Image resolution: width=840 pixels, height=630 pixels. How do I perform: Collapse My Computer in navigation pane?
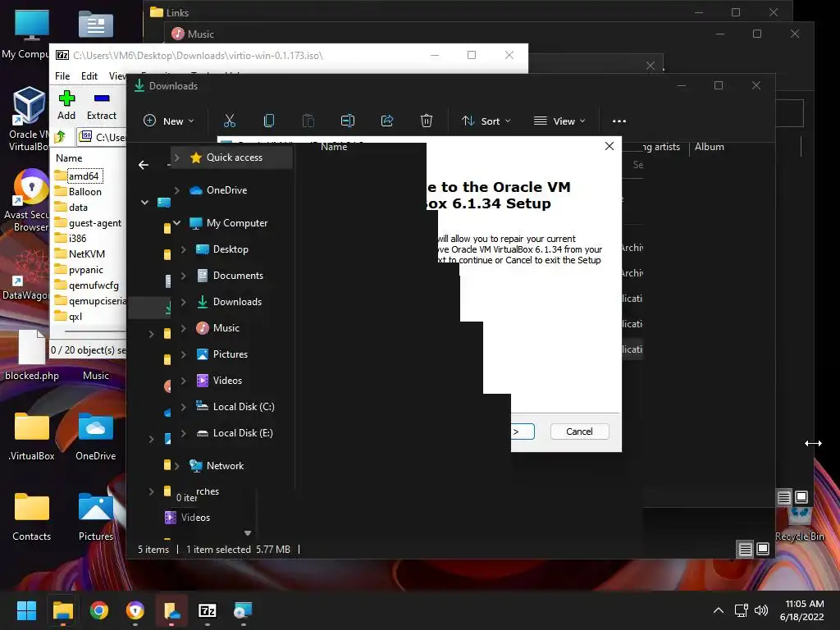click(177, 223)
